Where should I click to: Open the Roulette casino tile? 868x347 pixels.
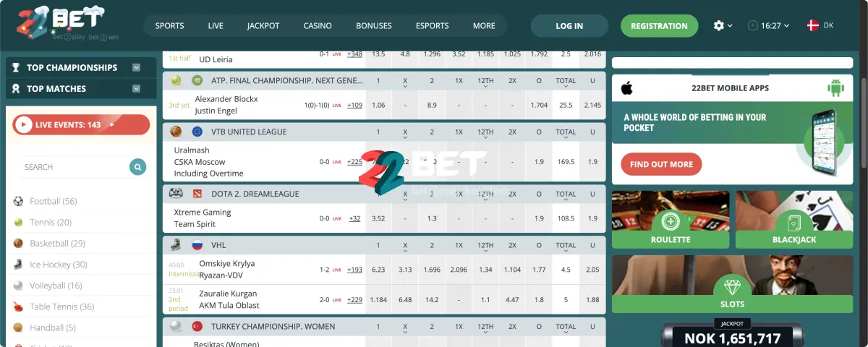point(671,220)
